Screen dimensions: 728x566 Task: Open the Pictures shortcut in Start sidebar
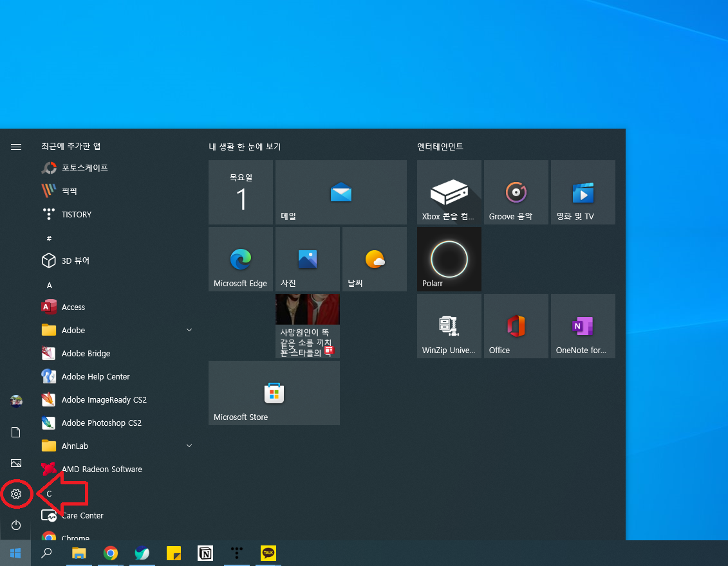(16, 463)
